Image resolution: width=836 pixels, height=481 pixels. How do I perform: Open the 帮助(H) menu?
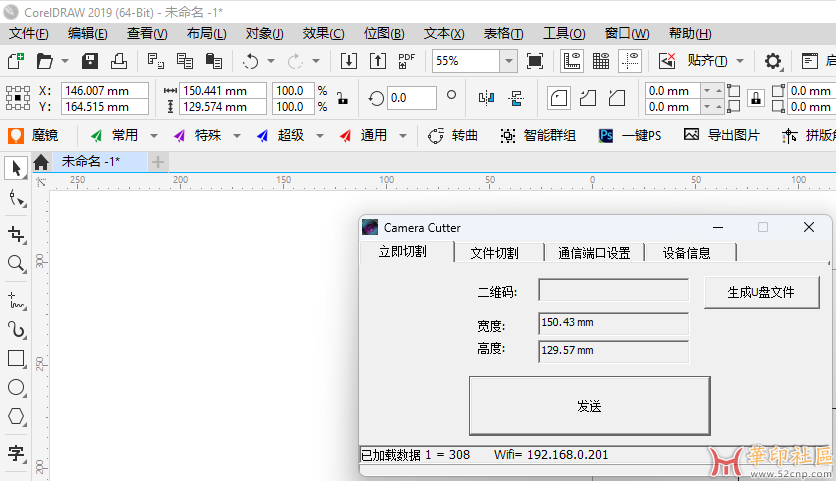point(690,34)
